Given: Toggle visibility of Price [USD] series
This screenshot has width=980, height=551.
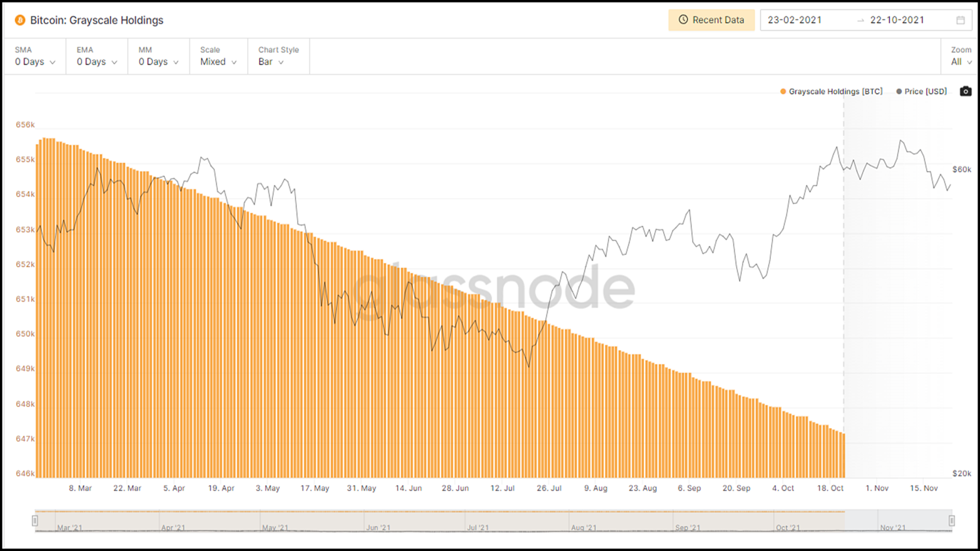Looking at the screenshot, I should click(925, 91).
